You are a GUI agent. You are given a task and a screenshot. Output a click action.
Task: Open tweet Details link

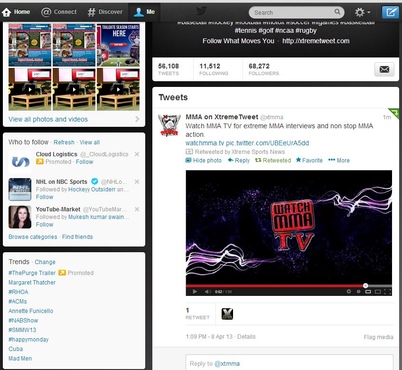[246, 337]
